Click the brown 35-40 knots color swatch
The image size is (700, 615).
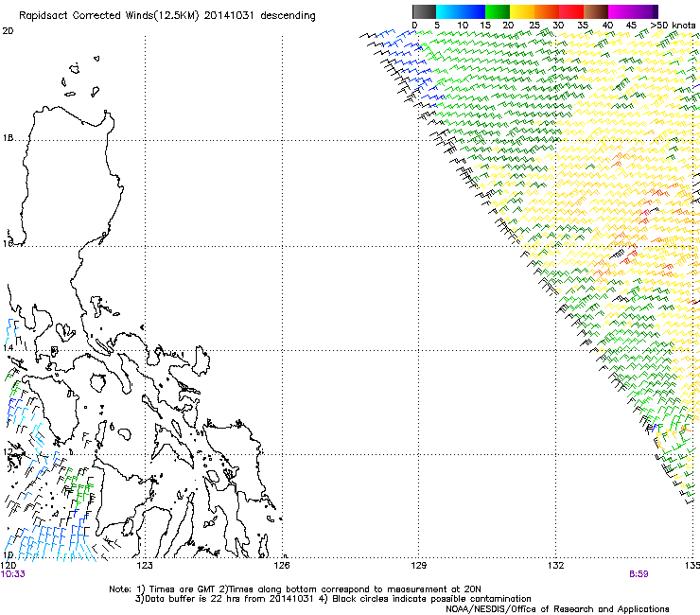click(x=596, y=11)
